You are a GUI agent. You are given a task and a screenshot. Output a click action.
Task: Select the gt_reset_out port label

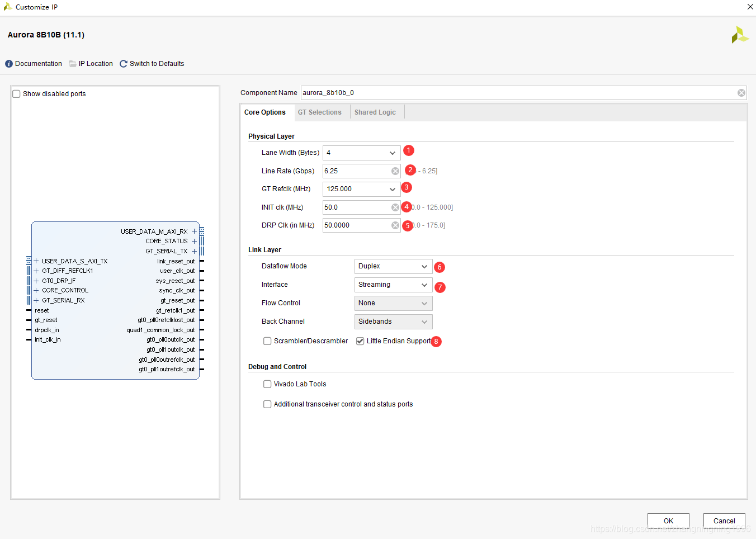tap(178, 300)
